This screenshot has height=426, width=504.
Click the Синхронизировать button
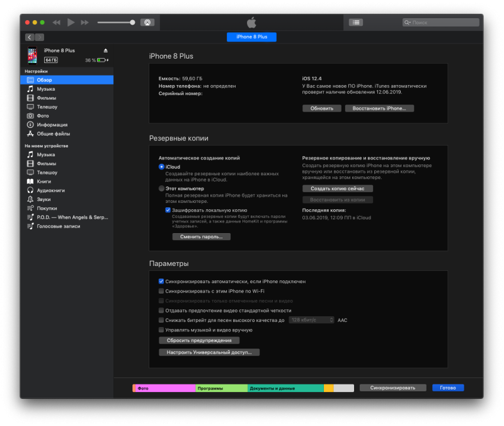(x=392, y=388)
